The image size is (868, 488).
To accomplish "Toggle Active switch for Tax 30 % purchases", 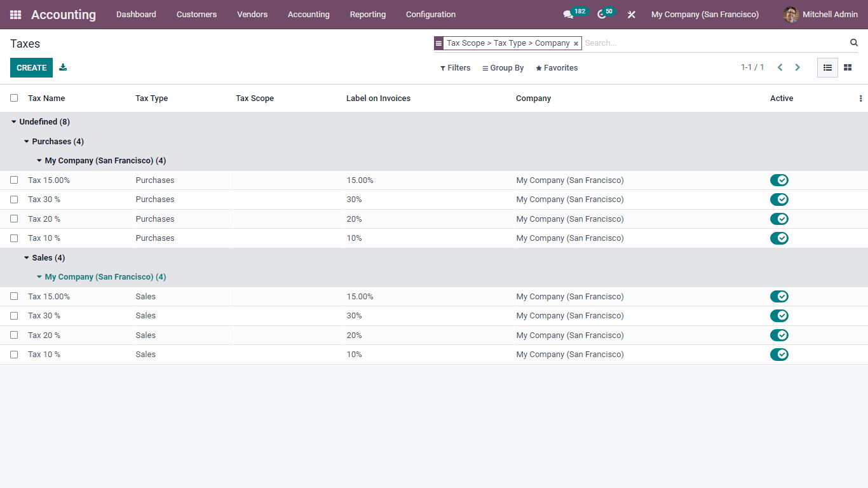I will point(779,199).
